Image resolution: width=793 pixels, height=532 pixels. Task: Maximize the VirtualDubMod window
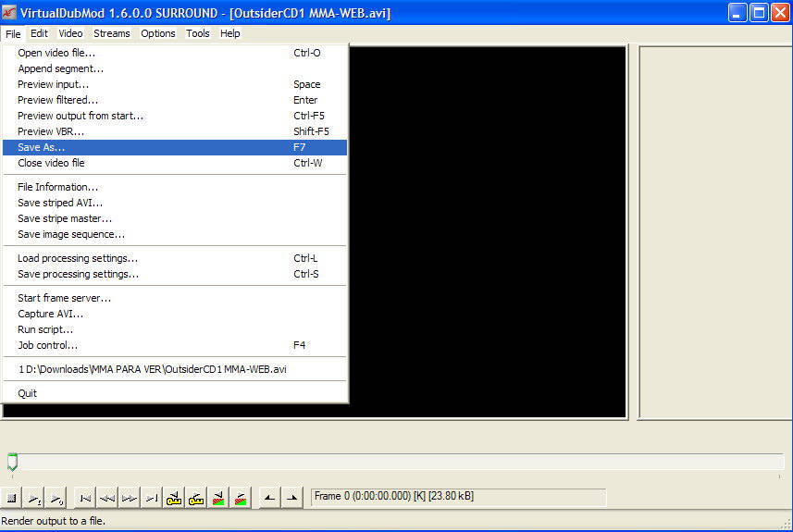tap(759, 13)
